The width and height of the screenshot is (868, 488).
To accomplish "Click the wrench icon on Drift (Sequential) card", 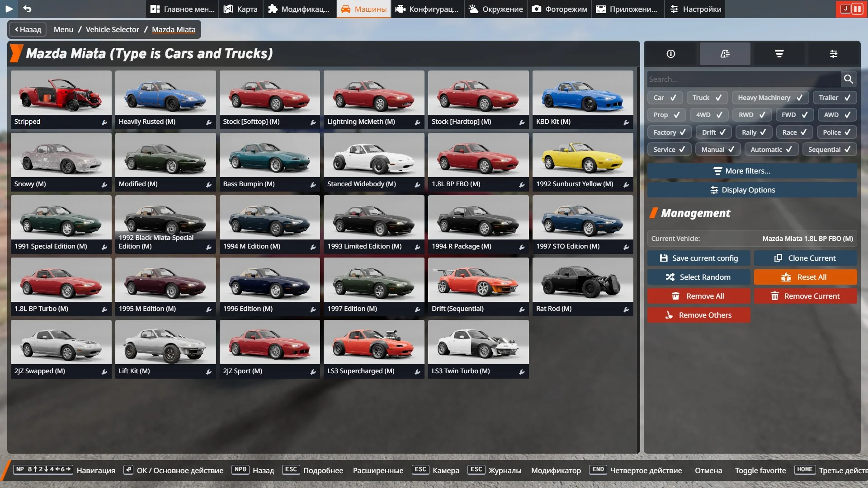I will coord(522,309).
